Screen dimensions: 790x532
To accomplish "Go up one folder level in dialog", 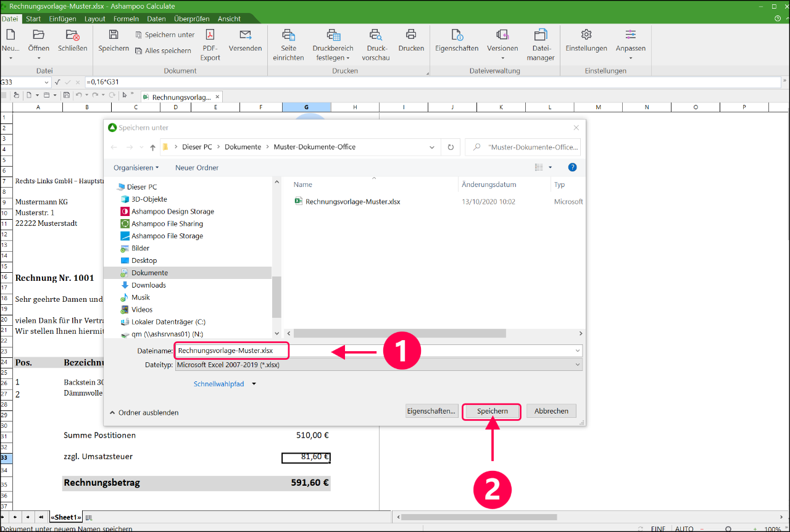I will pos(152,147).
